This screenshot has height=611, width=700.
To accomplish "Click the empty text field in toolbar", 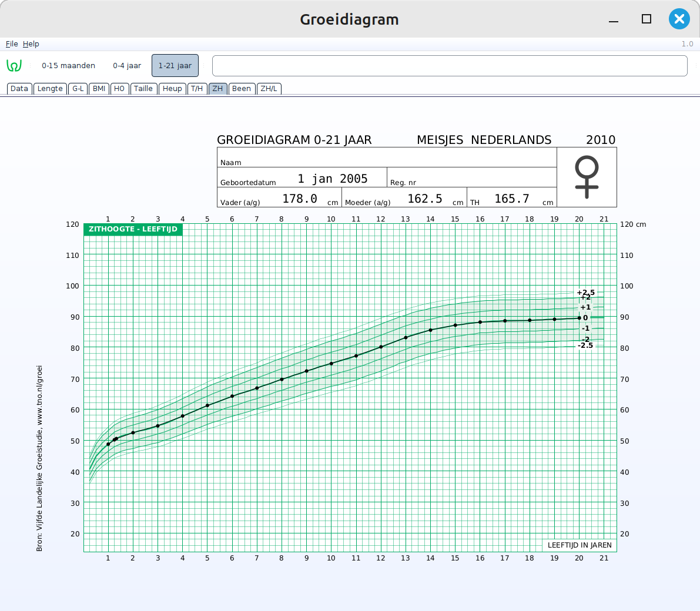I will click(x=450, y=66).
